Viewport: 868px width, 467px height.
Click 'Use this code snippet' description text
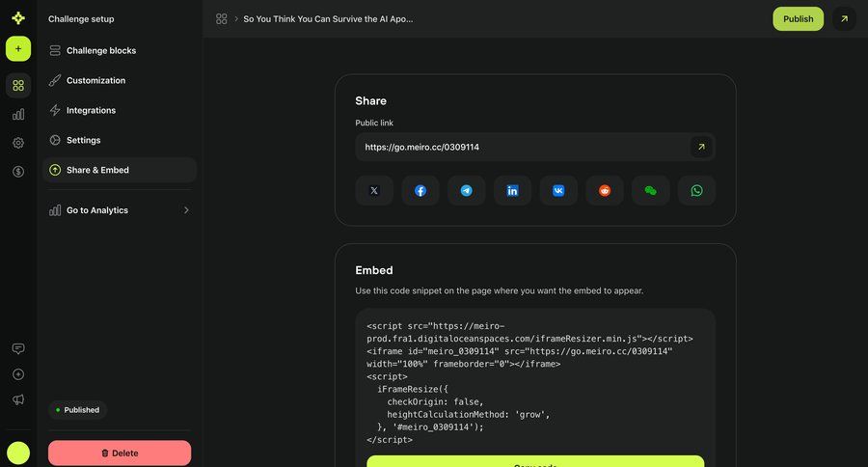coord(500,290)
